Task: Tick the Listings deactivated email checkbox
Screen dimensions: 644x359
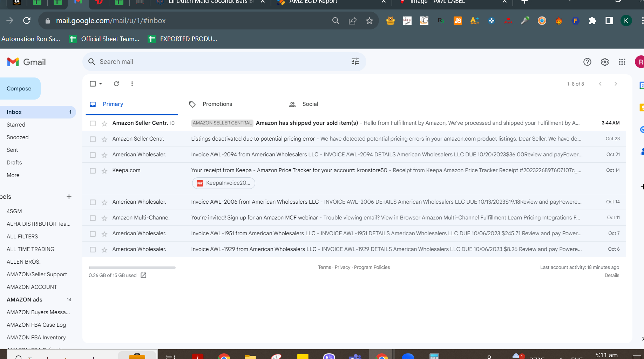Action: click(93, 139)
